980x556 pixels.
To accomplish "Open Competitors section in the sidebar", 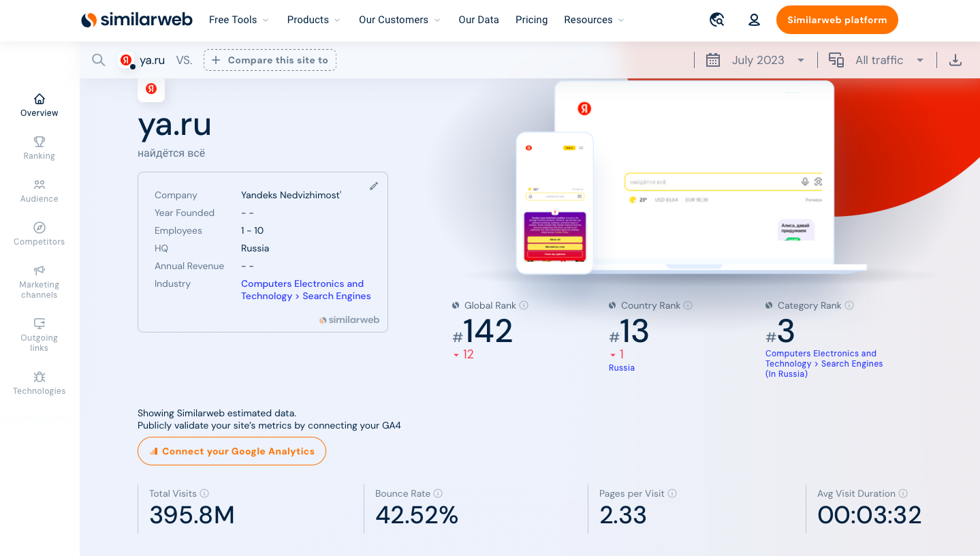I will (39, 234).
